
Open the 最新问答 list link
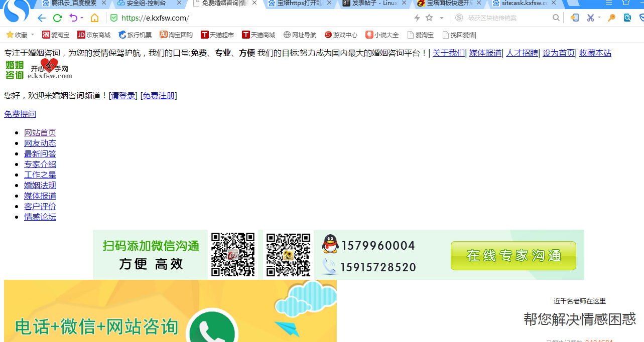40,153
